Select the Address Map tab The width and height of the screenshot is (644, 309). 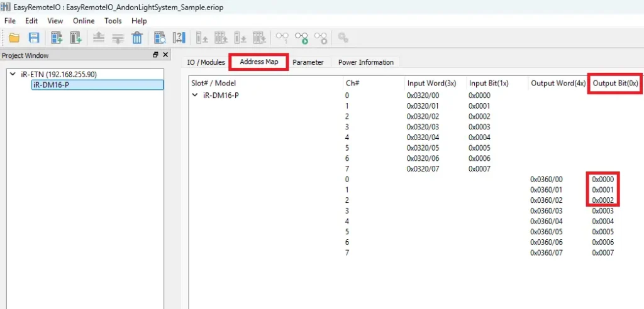pos(258,62)
